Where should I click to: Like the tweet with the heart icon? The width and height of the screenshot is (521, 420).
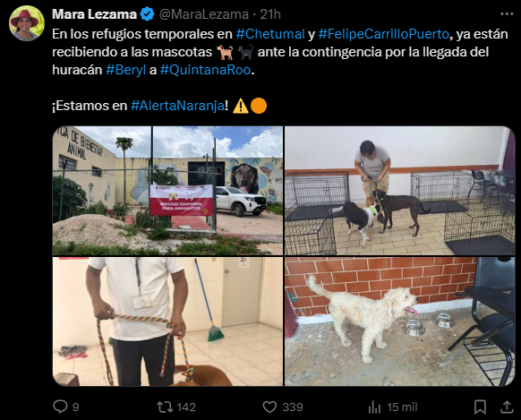269,407
